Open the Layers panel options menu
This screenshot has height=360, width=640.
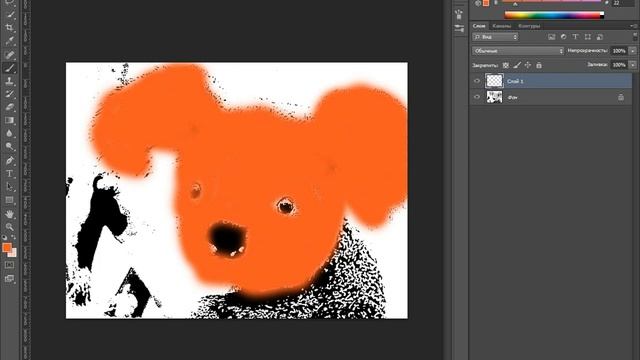tap(633, 26)
